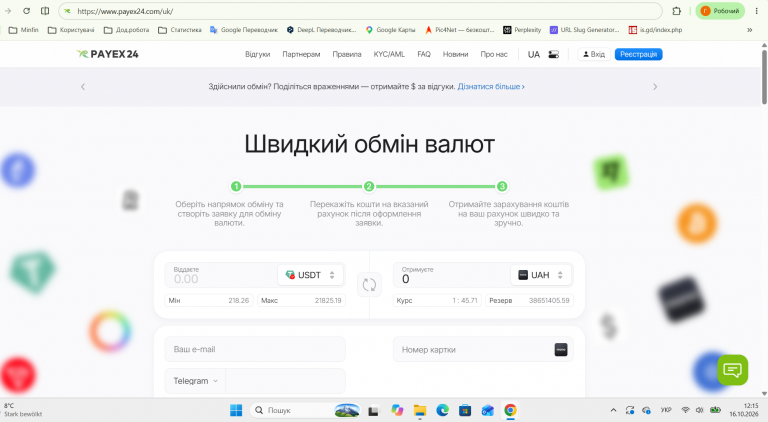Click the browser forward arrow
The image size is (768, 422).
8,11
